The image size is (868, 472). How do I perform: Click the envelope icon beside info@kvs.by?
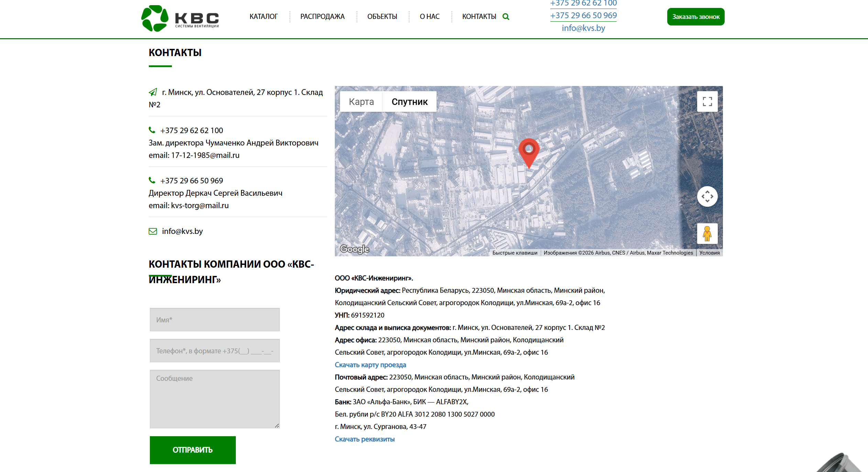(x=153, y=231)
